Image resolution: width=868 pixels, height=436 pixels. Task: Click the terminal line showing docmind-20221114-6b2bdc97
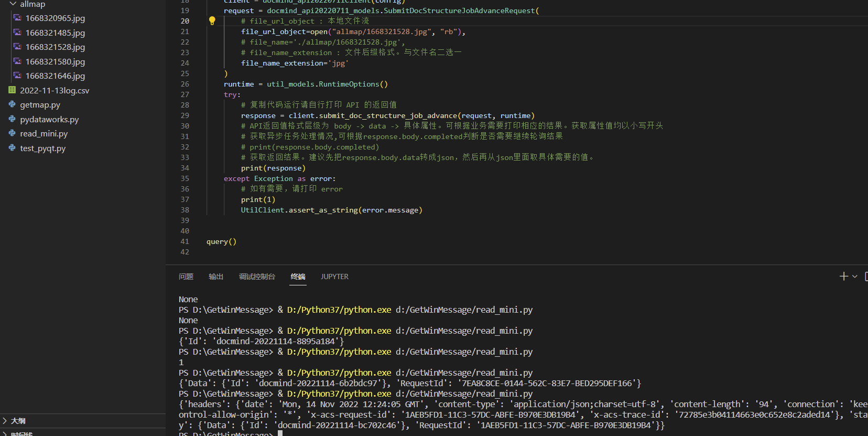pos(410,383)
